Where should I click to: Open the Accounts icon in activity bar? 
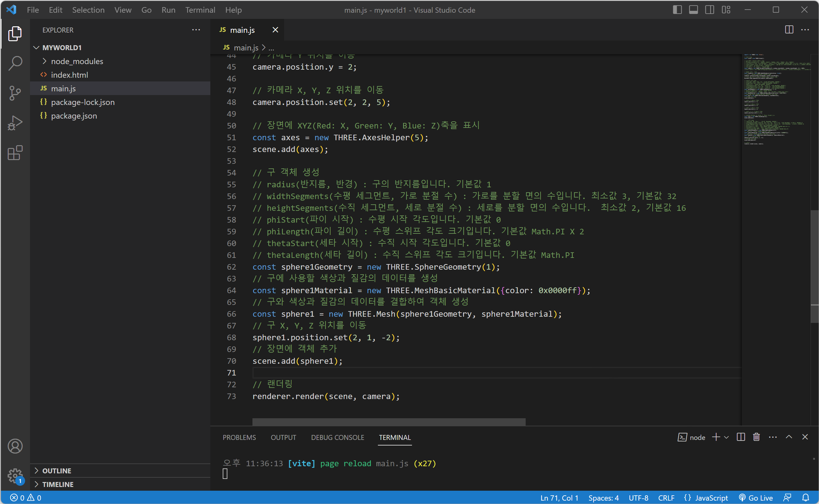pos(15,446)
